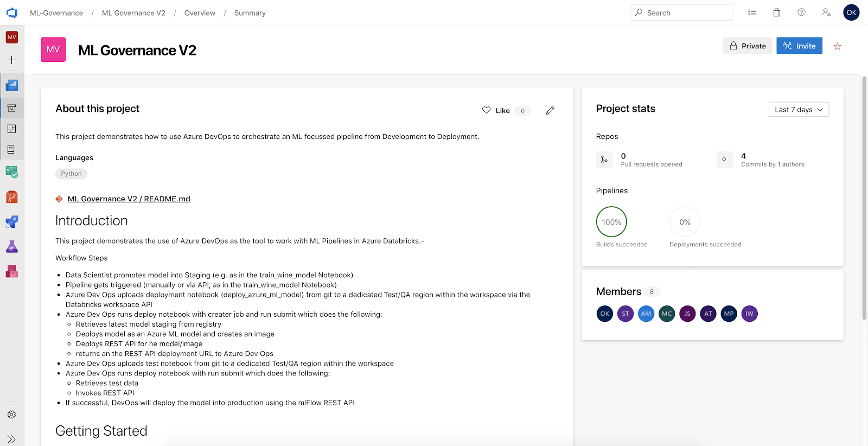The image size is (868, 446).
Task: Click the pencil icon to edit project description
Action: pyautogui.click(x=550, y=111)
